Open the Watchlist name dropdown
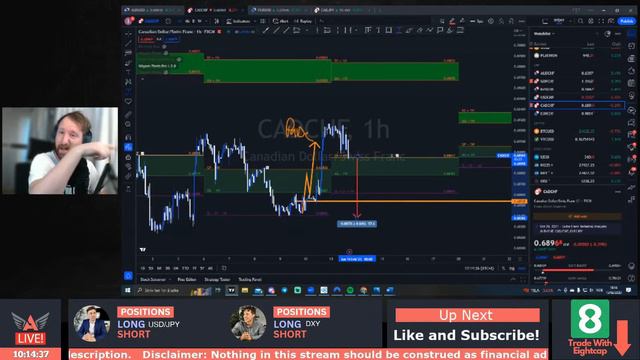 544,33
